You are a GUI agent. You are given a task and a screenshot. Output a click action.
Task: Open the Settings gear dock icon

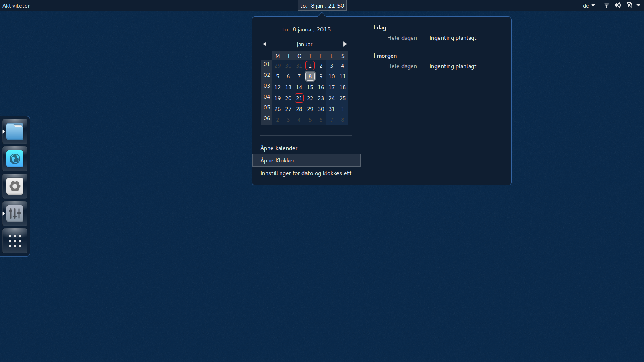coord(15,186)
